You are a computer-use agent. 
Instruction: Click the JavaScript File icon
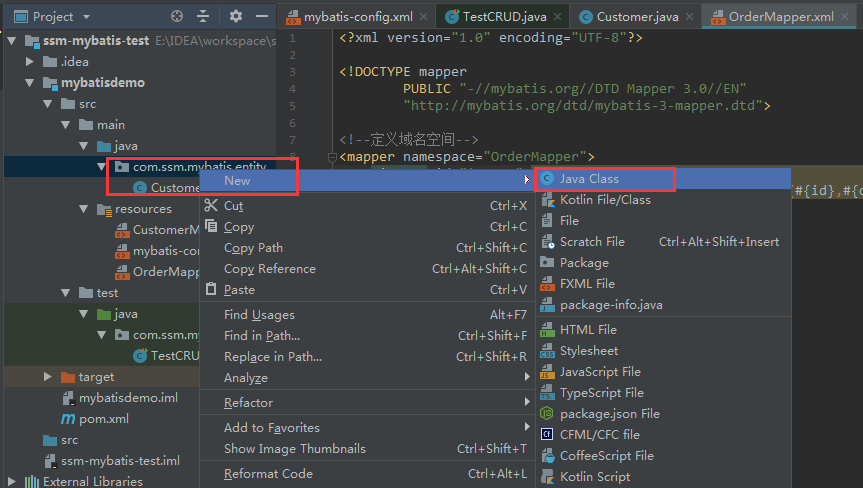[547, 372]
